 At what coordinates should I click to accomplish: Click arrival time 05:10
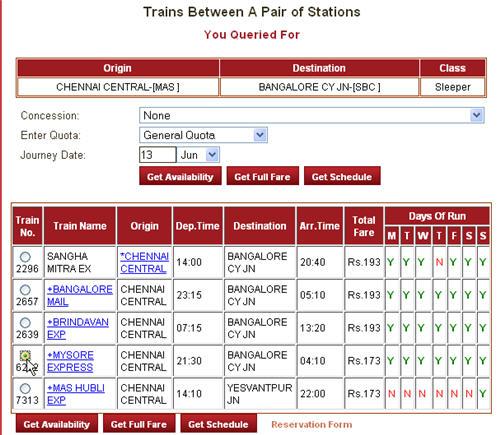[313, 295]
